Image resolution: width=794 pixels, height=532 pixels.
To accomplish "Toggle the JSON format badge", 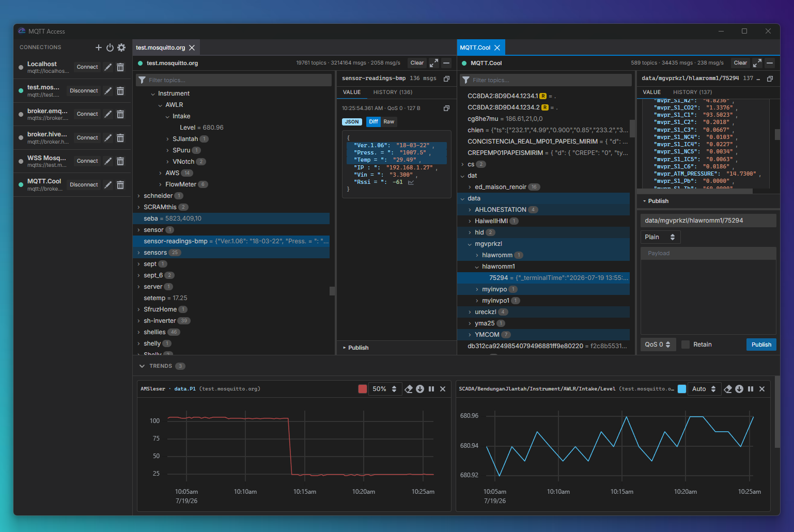I will pos(352,122).
